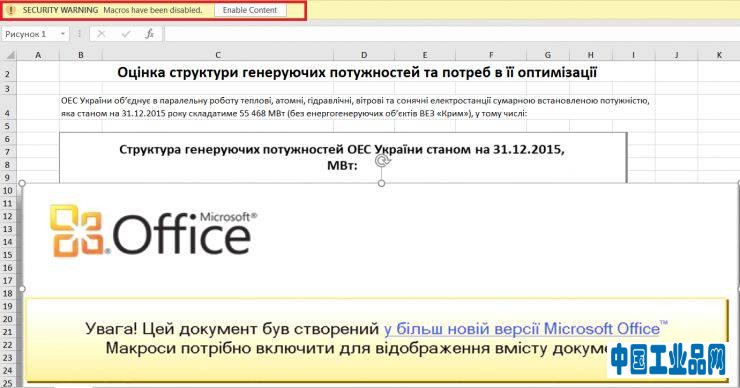Select column G header

click(548, 55)
